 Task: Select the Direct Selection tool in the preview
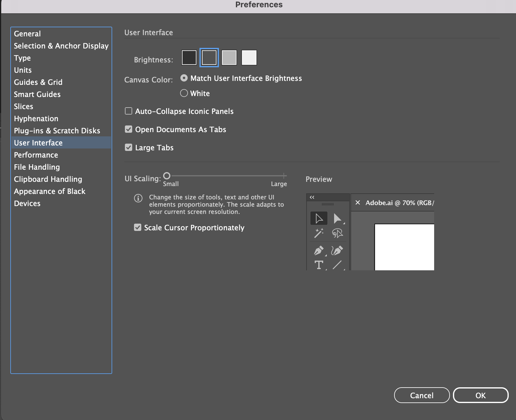(x=337, y=218)
